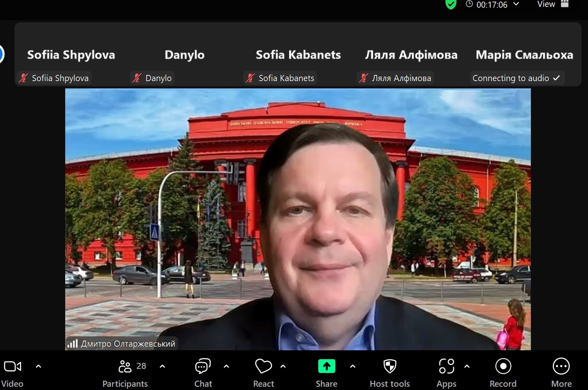Select Danylo's participant tile
The width and height of the screenshot is (588, 390).
[185, 54]
